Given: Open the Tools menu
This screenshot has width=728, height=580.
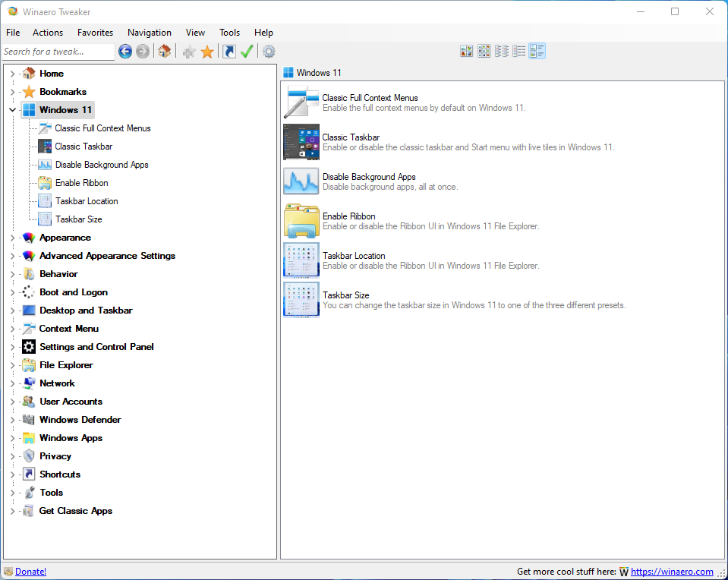Looking at the screenshot, I should pos(229,33).
